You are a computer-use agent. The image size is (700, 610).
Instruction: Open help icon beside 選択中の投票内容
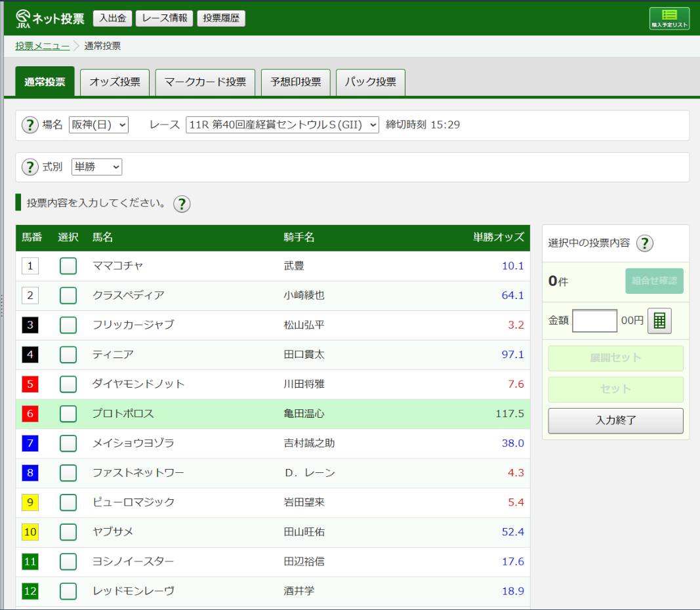pos(644,243)
